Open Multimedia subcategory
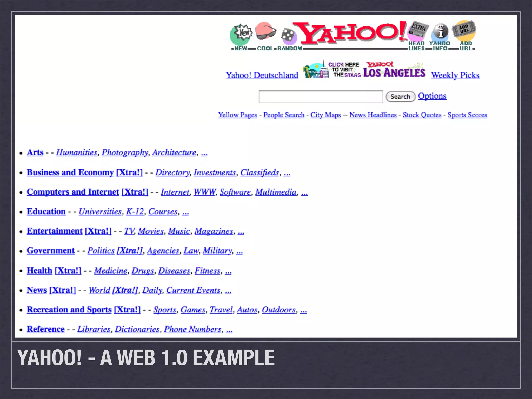This screenshot has height=399, width=532. (276, 192)
